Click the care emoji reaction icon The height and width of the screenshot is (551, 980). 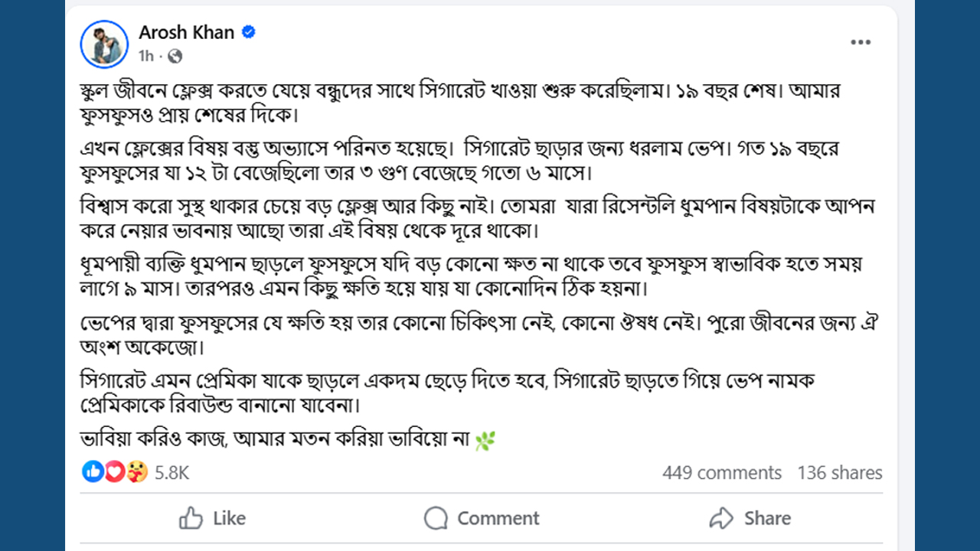point(136,472)
